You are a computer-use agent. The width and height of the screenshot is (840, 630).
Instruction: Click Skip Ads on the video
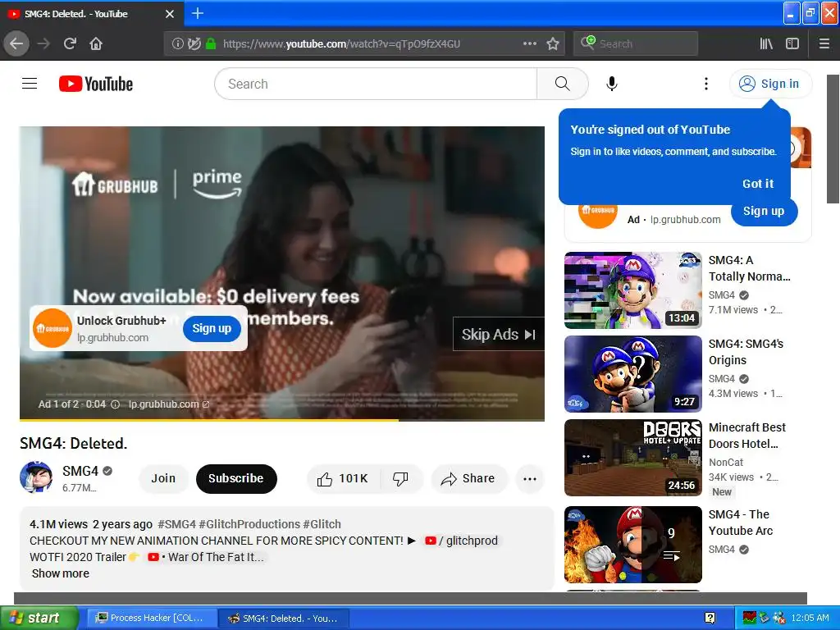498,335
